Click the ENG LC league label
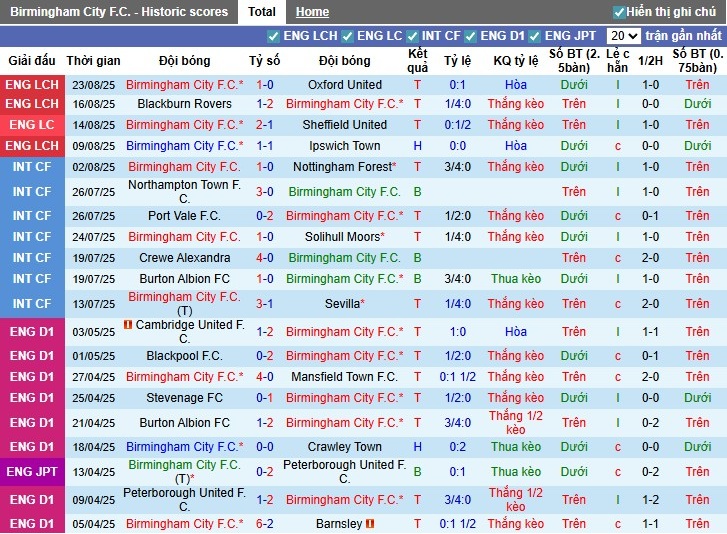The width and height of the screenshot is (727, 534). tap(32, 125)
